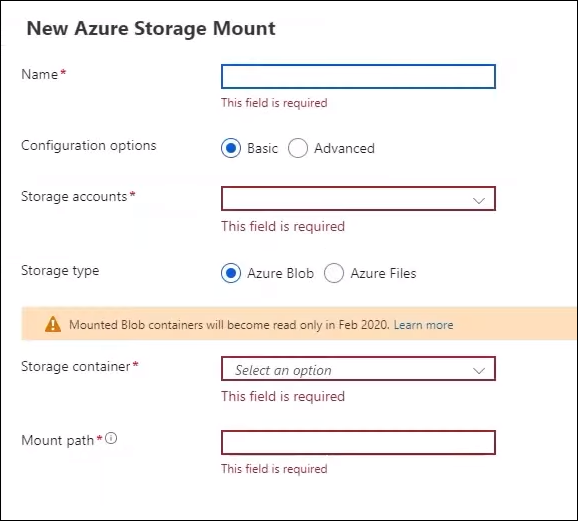Click the Storage container field label
The image size is (578, 521).
coord(76,367)
